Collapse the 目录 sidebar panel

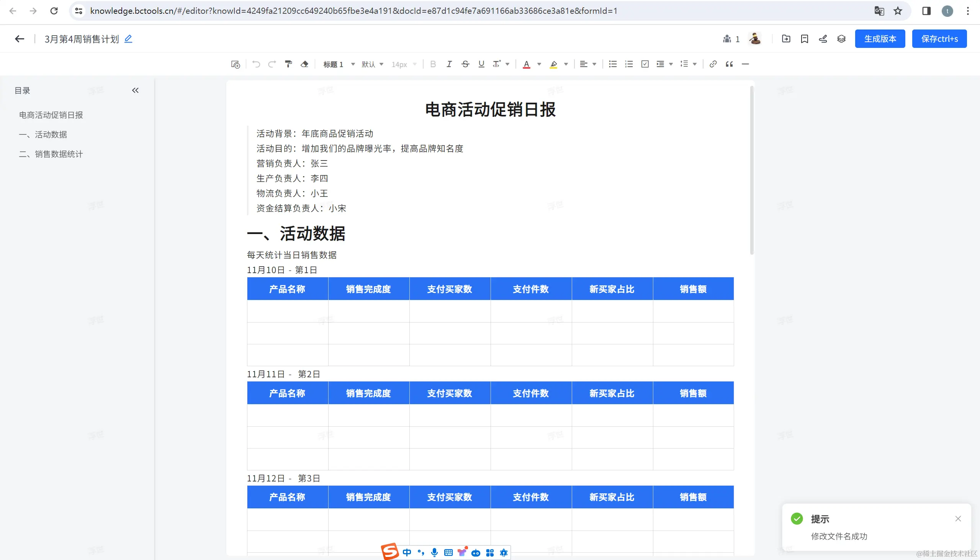(135, 90)
